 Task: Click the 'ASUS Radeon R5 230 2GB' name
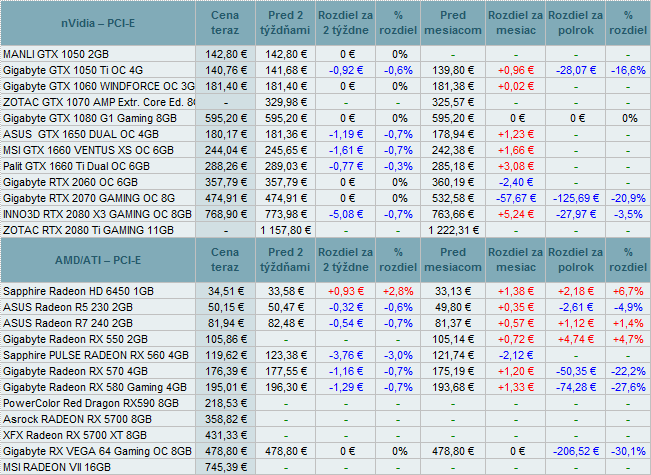click(x=68, y=308)
